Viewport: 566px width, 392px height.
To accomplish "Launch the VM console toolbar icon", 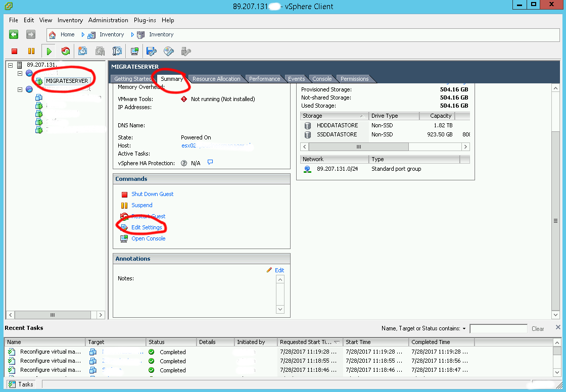I will [134, 51].
